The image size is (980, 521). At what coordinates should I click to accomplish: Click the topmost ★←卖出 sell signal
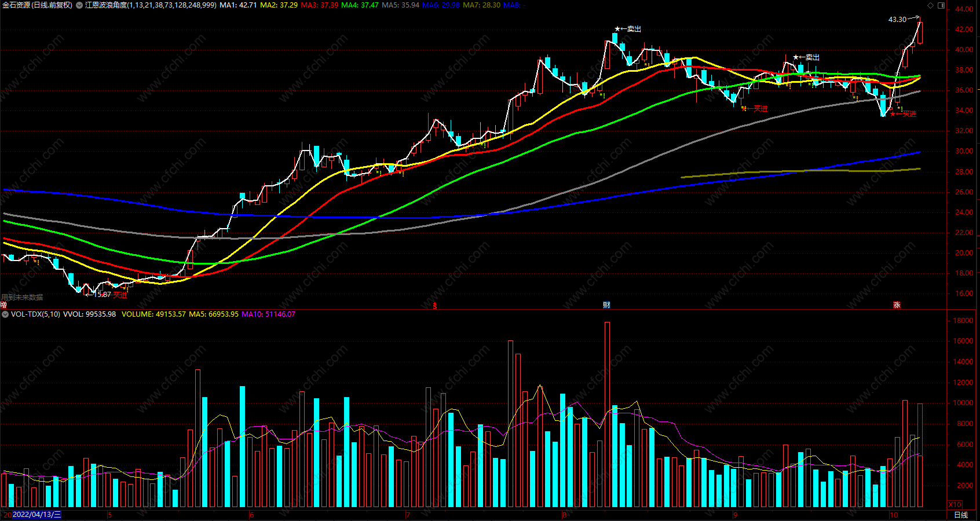point(628,29)
